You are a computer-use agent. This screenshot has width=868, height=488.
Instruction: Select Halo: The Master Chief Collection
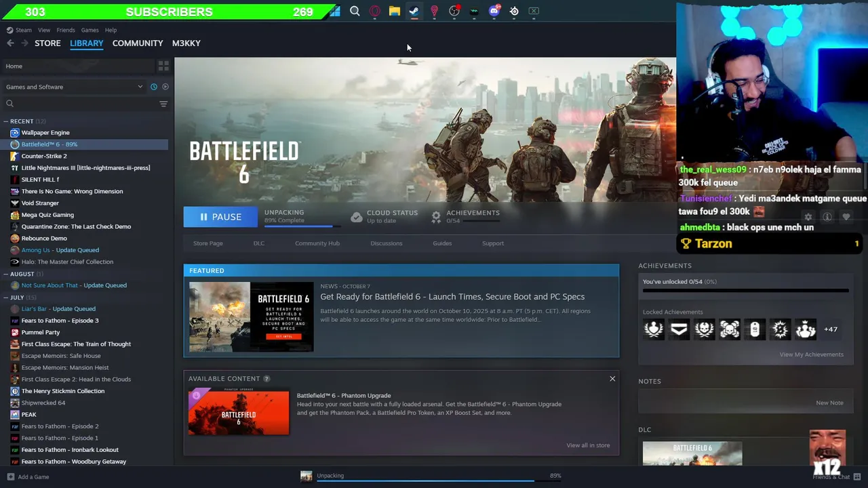point(67,262)
